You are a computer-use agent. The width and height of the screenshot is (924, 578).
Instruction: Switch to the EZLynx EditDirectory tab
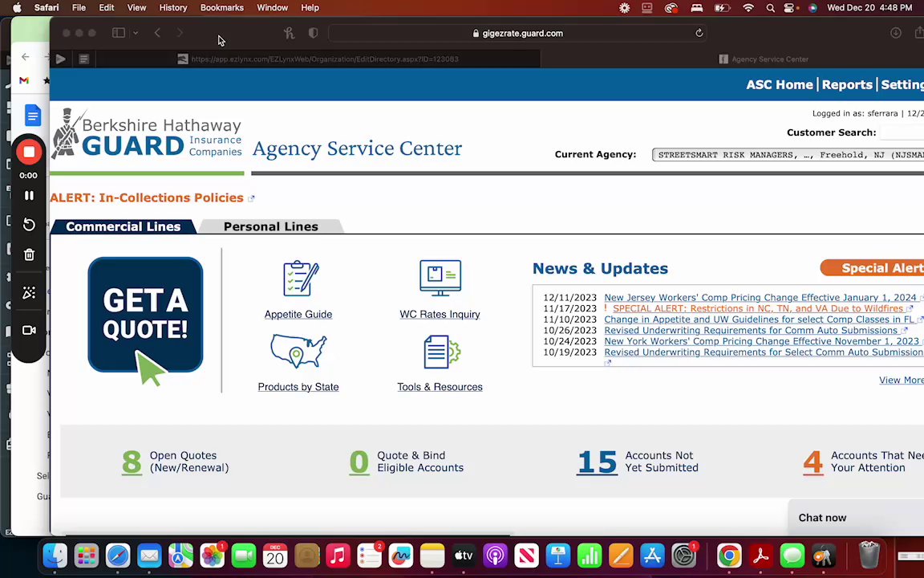[x=318, y=59]
